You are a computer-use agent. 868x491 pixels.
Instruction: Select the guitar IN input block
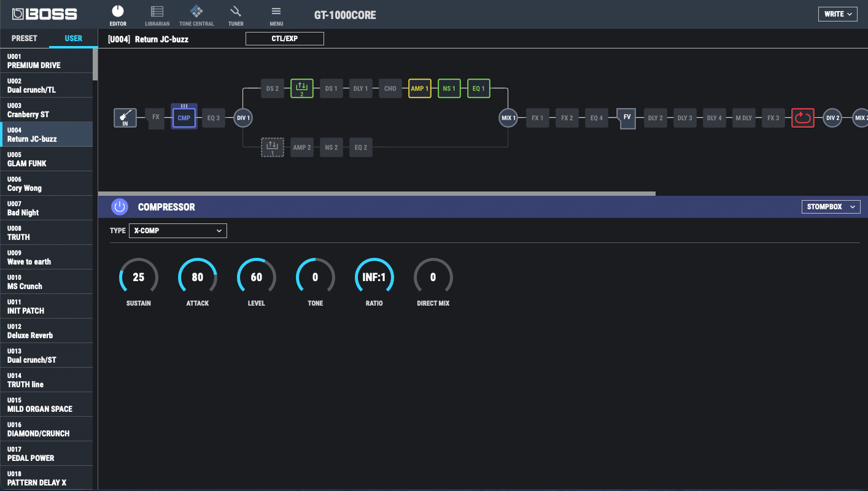point(125,118)
